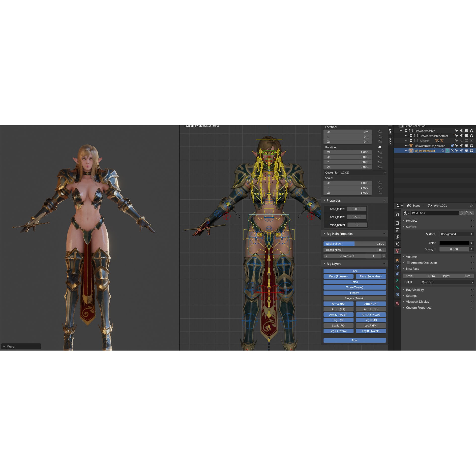Click the Strength value field
This screenshot has height=476, width=476.
(454, 249)
